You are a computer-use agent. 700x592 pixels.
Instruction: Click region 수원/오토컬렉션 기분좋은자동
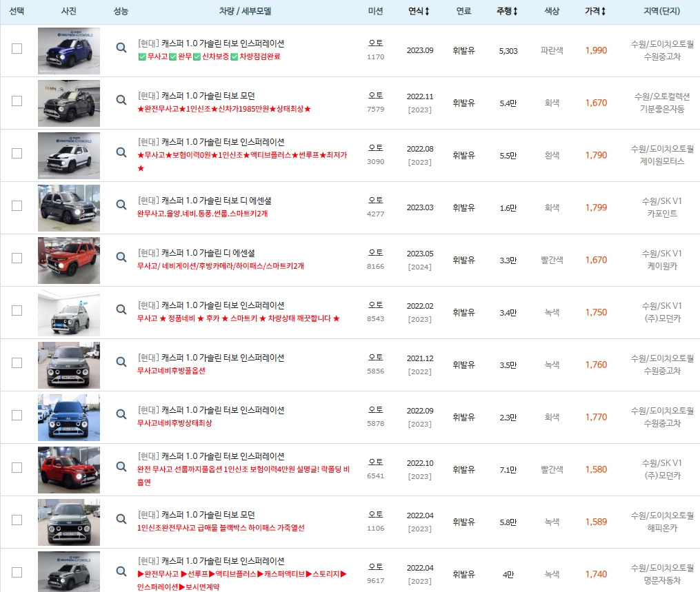pyautogui.click(x=662, y=103)
